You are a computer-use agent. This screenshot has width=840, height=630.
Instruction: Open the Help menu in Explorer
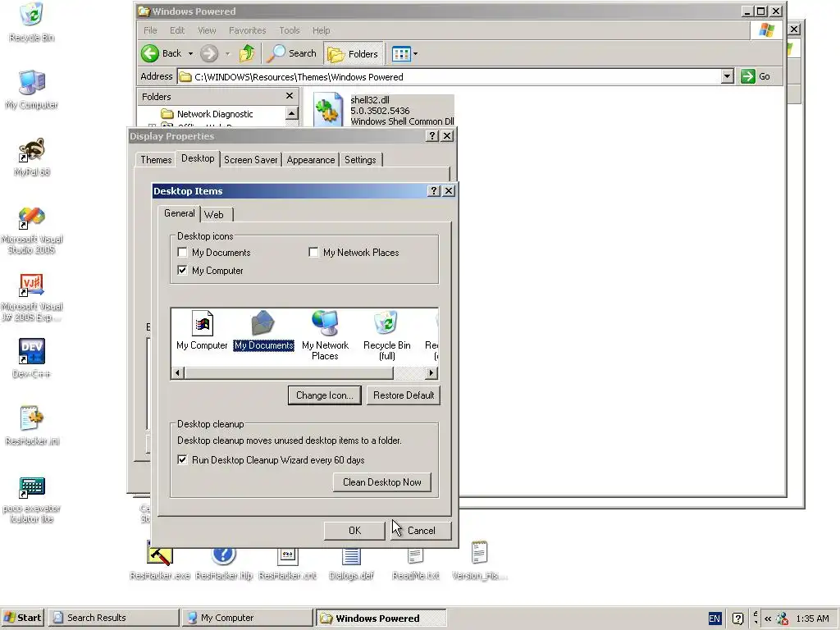click(322, 30)
